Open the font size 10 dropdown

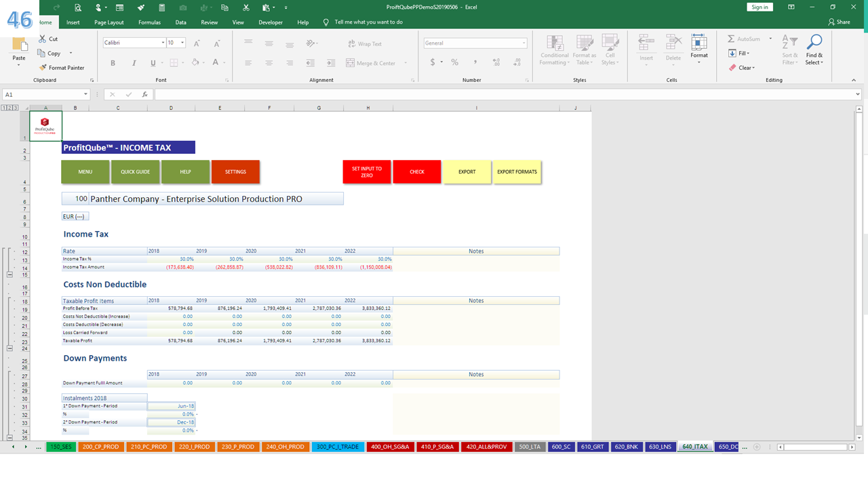pyautogui.click(x=183, y=43)
